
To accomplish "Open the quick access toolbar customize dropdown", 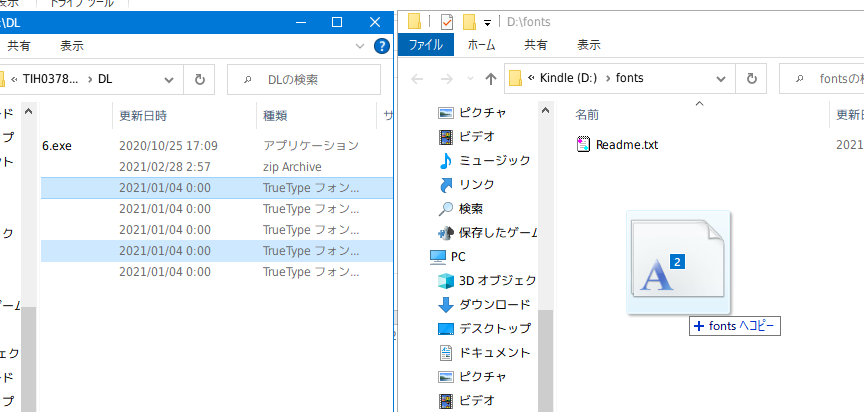I will point(487,22).
